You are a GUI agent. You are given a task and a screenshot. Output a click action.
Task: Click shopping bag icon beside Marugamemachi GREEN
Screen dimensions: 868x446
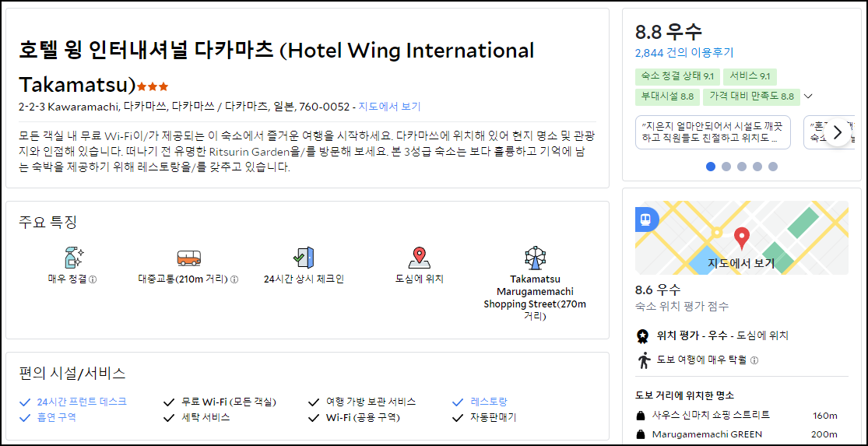(641, 434)
